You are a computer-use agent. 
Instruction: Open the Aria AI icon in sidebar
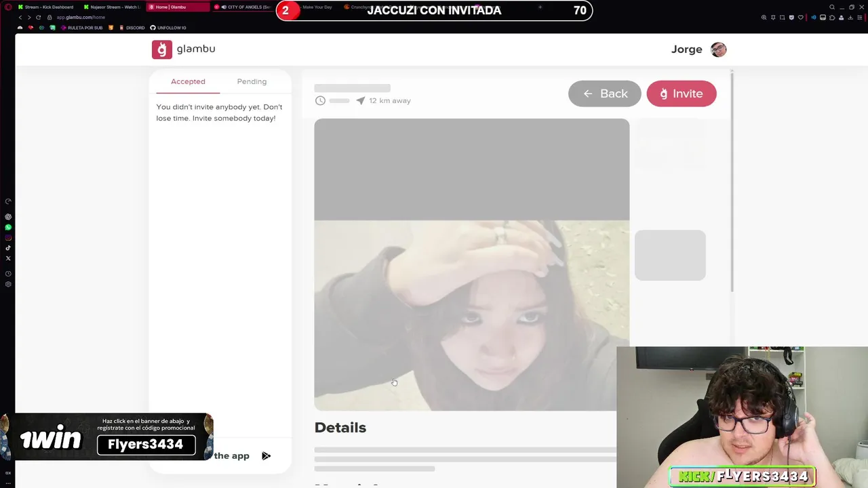[x=8, y=217]
